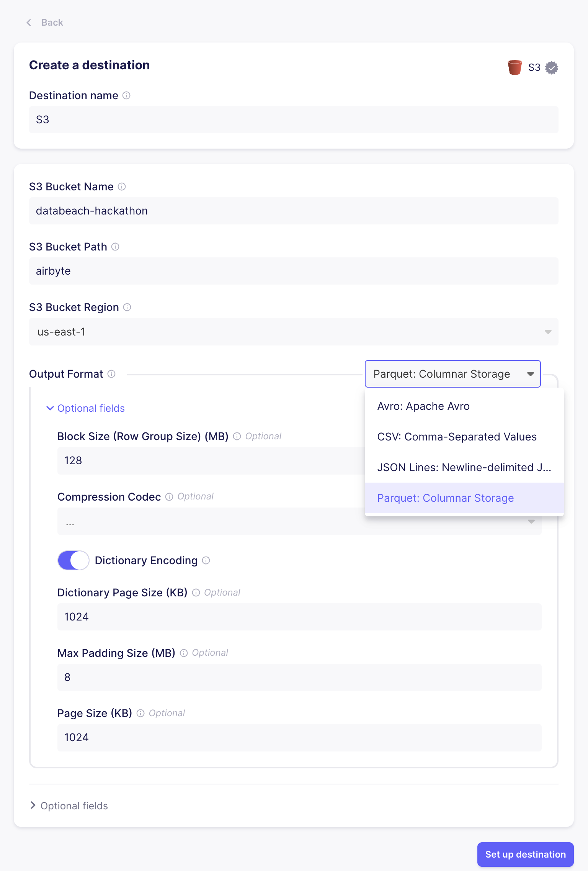Select JSON Lines output format option
588x871 pixels.
click(464, 467)
